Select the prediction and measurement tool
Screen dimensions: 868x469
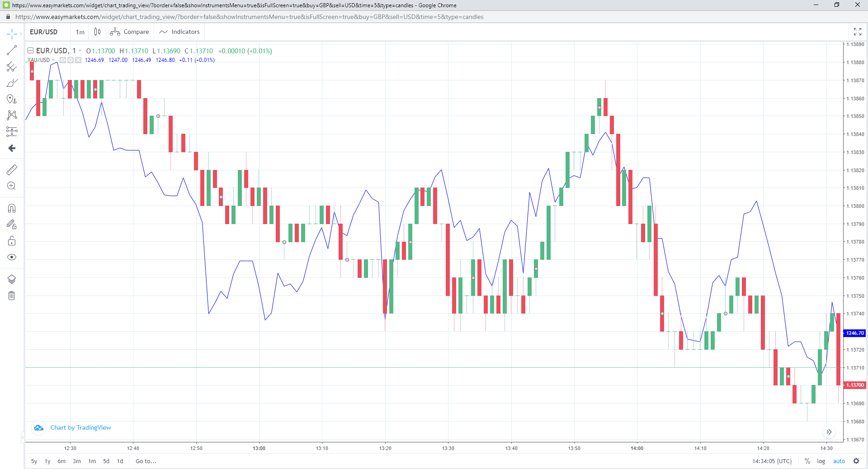[12, 131]
